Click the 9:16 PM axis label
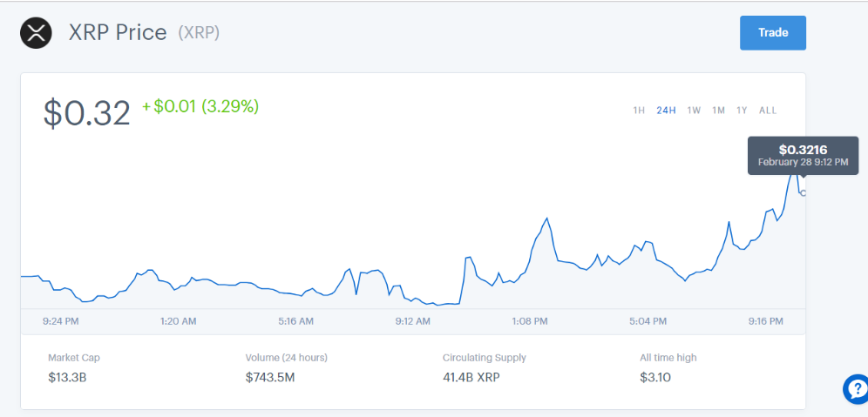 tap(765, 321)
